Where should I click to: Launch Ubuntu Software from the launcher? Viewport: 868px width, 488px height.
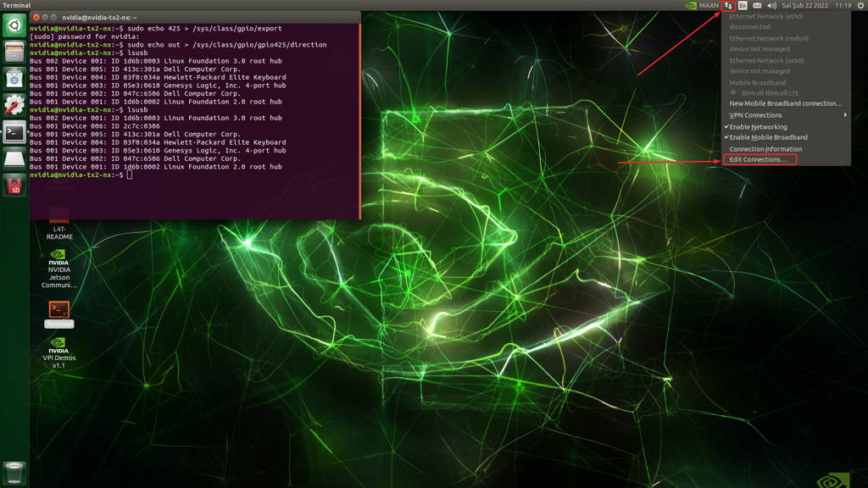pyautogui.click(x=14, y=79)
